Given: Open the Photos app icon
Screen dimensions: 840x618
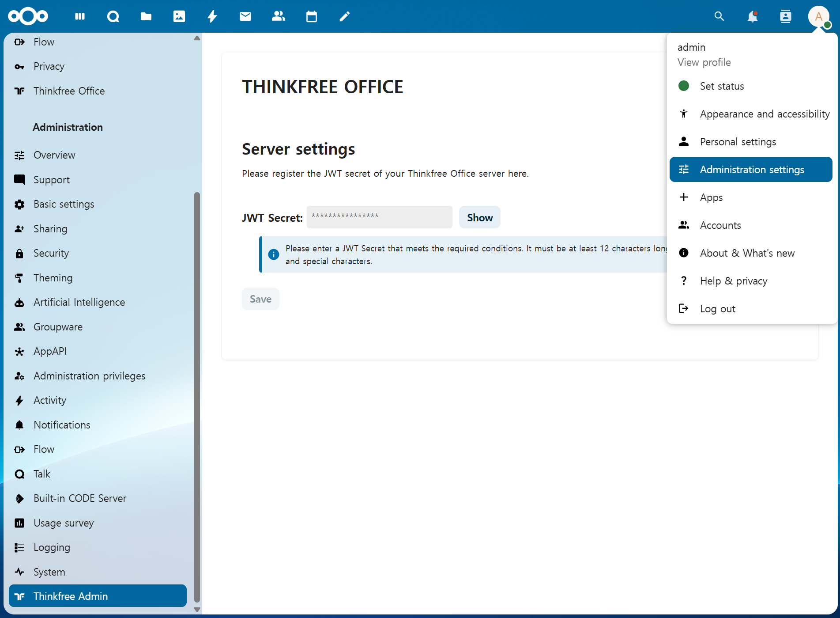Looking at the screenshot, I should pos(179,16).
